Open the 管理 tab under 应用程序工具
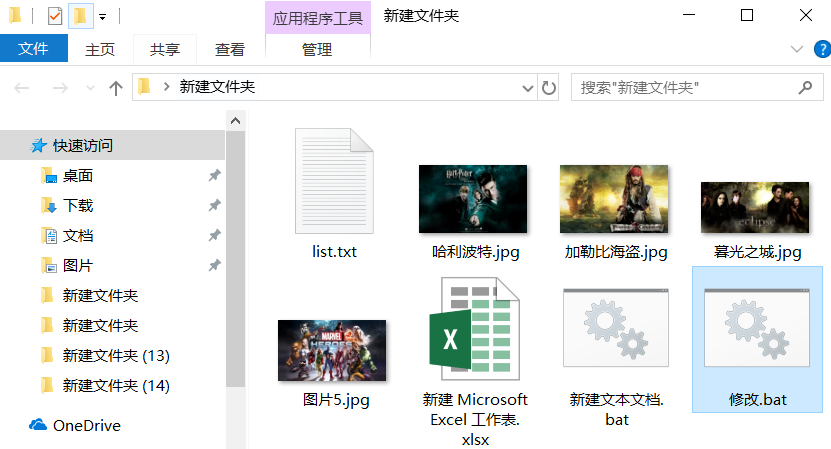This screenshot has width=831, height=449. click(316, 49)
